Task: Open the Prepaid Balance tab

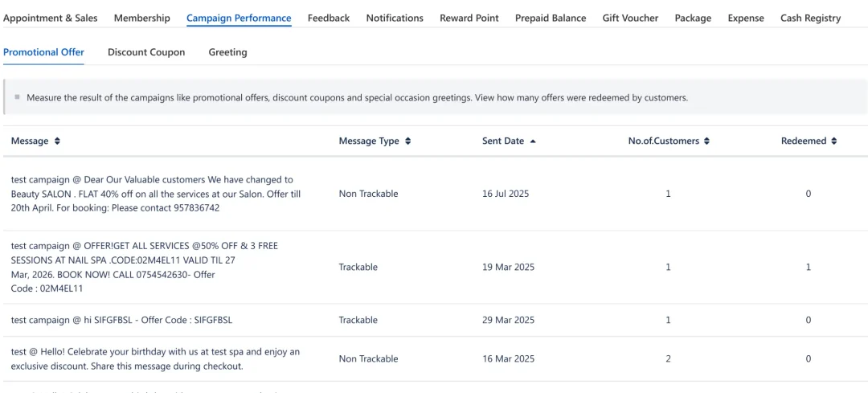Action: (551, 18)
